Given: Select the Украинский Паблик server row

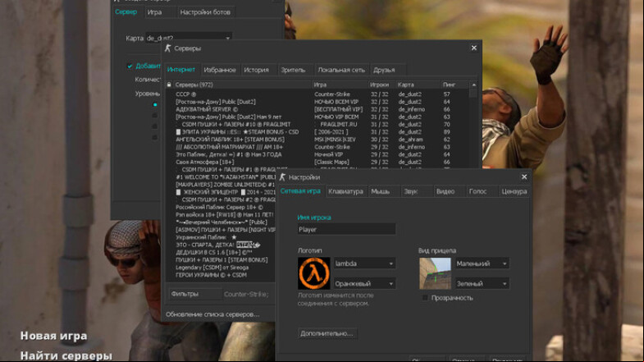Looking at the screenshot, I should click(221, 237).
